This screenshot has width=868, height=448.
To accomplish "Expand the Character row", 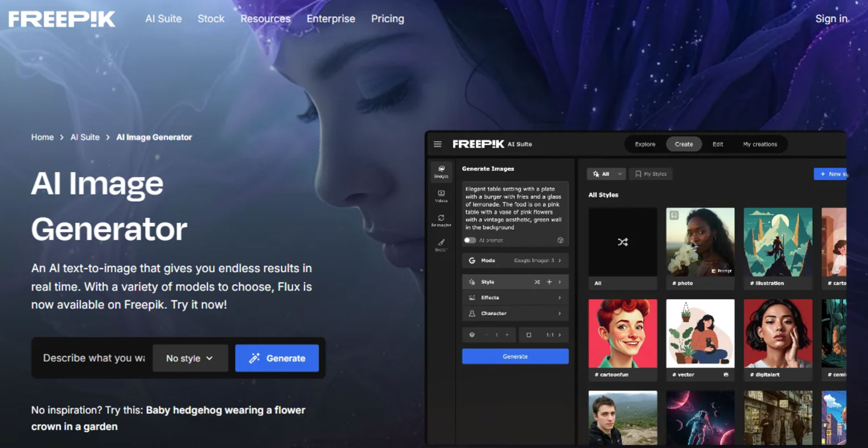I will tap(514, 313).
